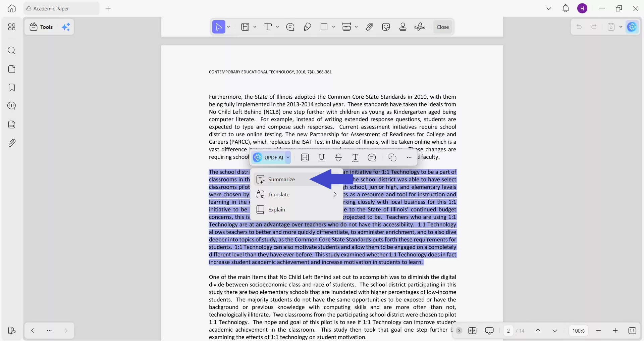The image size is (644, 341).
Task: Open bookmarks panel in left sidebar
Action: pos(12,88)
